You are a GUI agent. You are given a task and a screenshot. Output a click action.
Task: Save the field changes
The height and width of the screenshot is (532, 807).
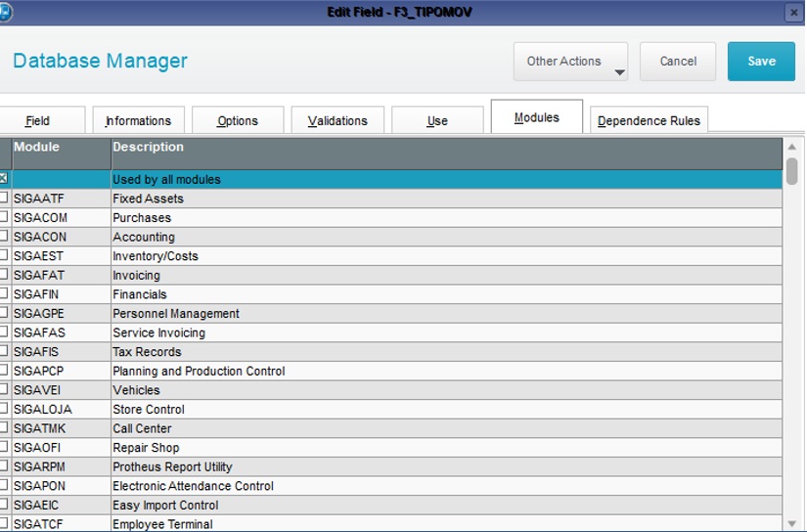coord(761,62)
